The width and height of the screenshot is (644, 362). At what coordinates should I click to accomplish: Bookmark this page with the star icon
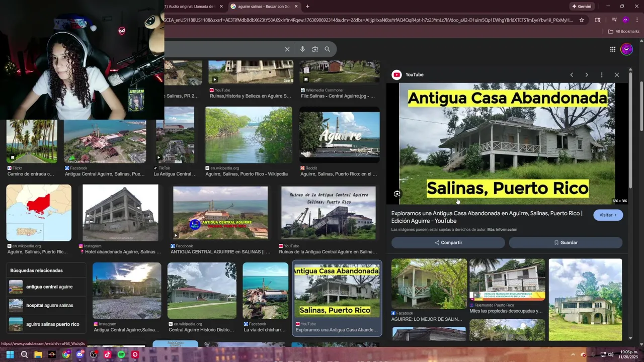582,20
